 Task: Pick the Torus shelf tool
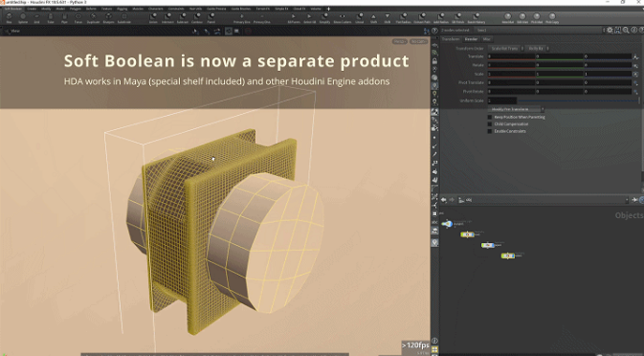point(78,17)
